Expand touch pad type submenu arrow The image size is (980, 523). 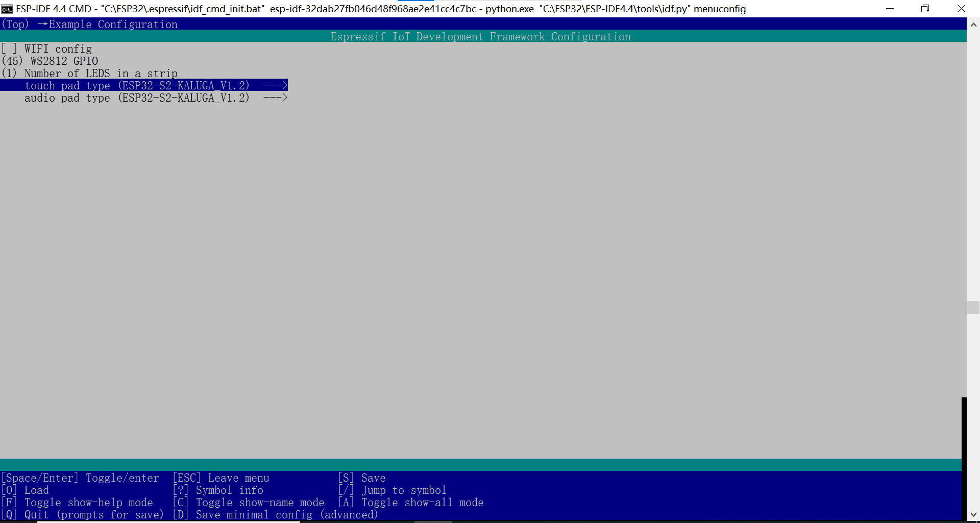tap(276, 85)
